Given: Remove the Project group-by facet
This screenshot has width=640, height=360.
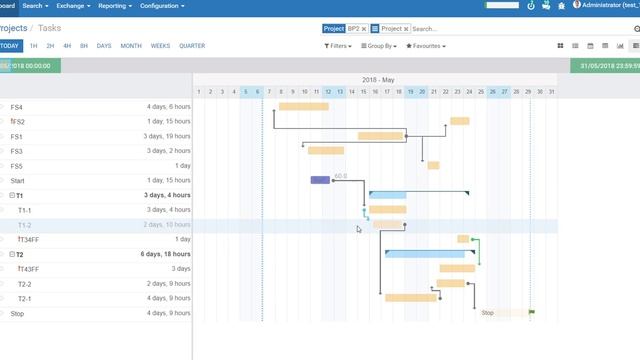Looking at the screenshot, I should tap(406, 29).
